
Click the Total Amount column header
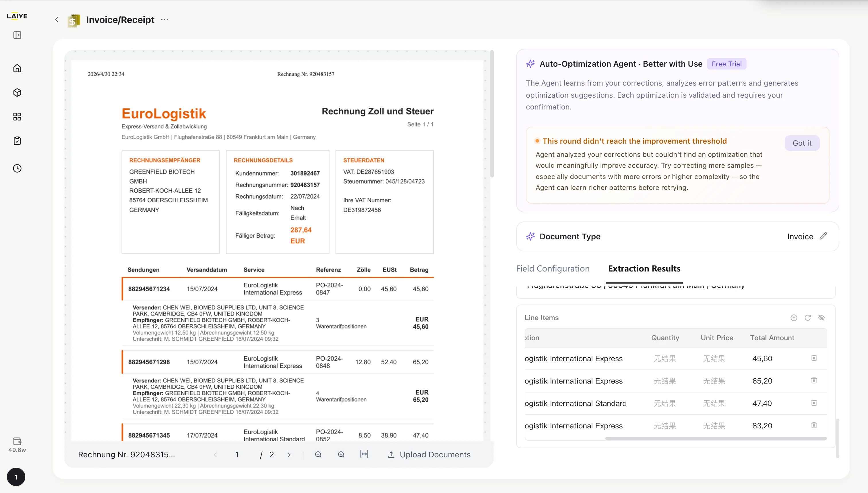pos(772,338)
